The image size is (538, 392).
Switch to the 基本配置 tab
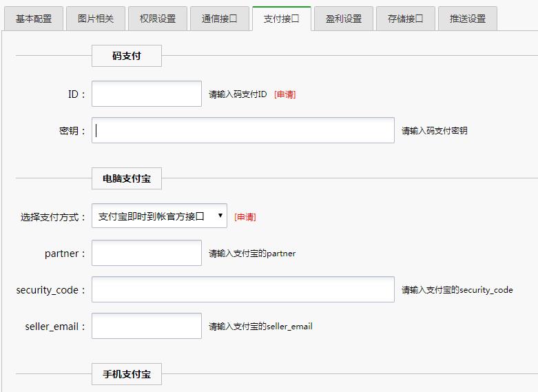[34, 19]
